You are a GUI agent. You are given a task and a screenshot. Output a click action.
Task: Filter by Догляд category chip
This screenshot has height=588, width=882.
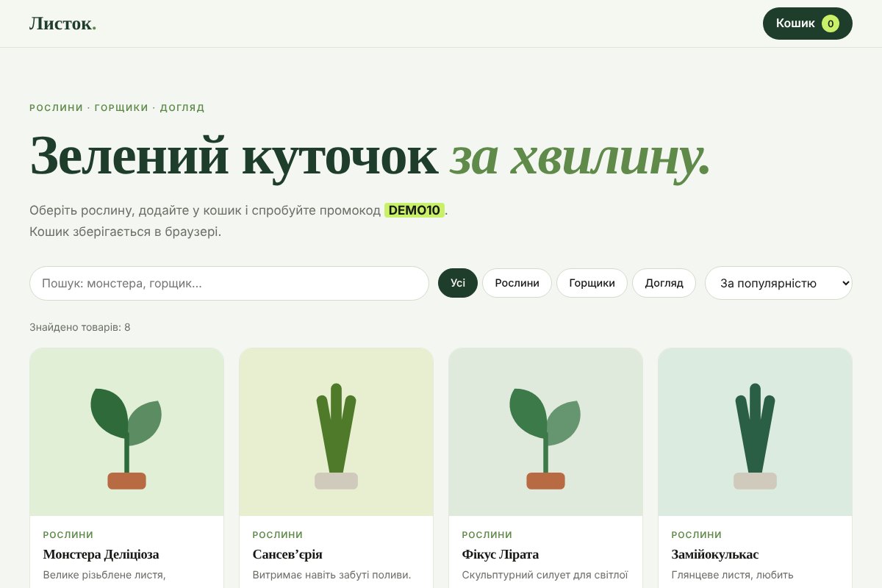(x=664, y=283)
